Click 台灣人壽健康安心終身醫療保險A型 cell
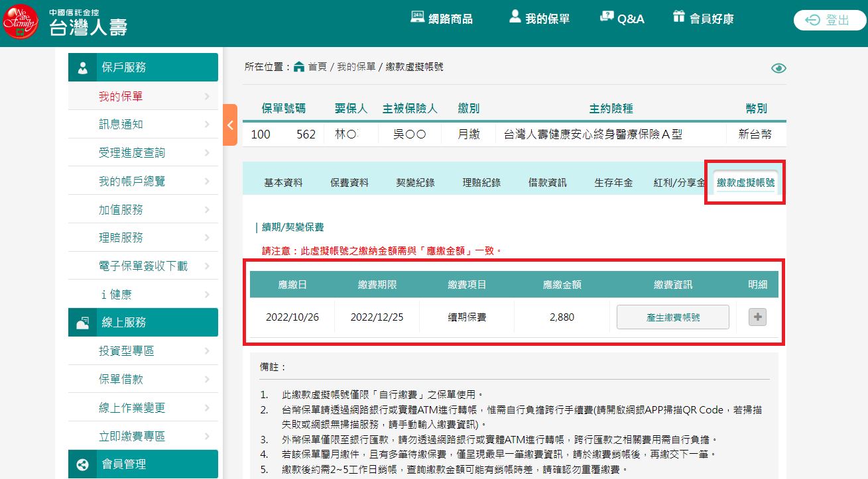This screenshot has width=868, height=479. tap(611, 134)
